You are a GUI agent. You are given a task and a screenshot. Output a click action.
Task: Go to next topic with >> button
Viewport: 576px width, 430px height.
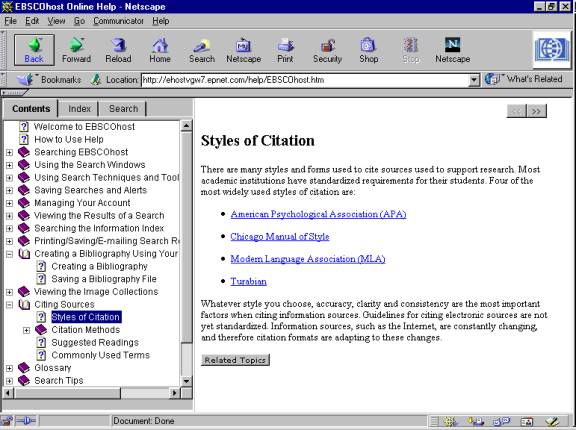tap(536, 111)
